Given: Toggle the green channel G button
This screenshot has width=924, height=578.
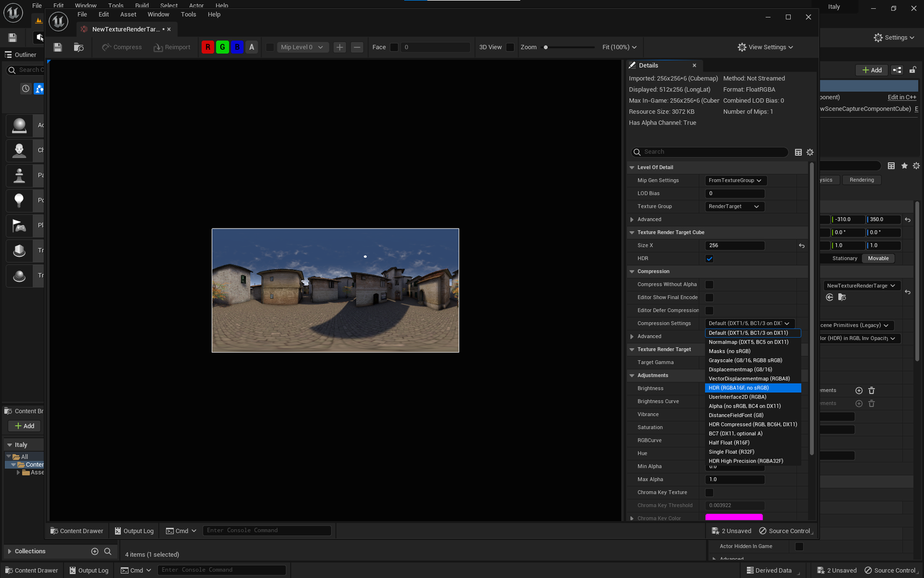Looking at the screenshot, I should (x=223, y=47).
